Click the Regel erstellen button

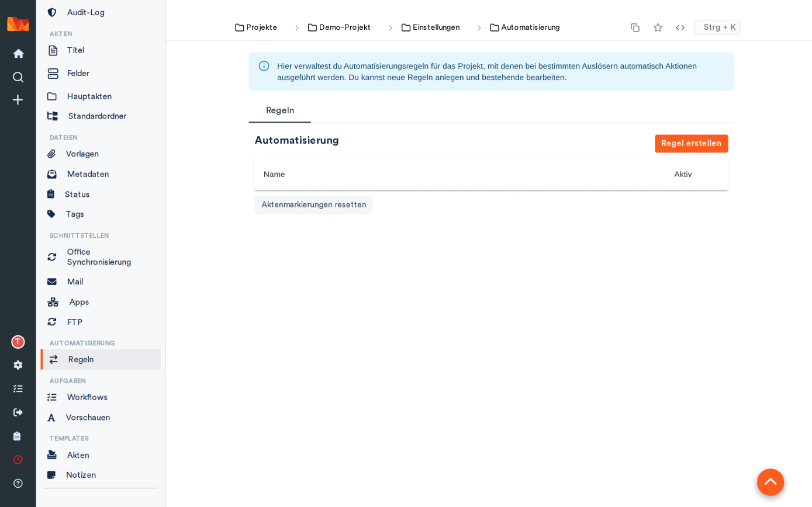point(692,144)
